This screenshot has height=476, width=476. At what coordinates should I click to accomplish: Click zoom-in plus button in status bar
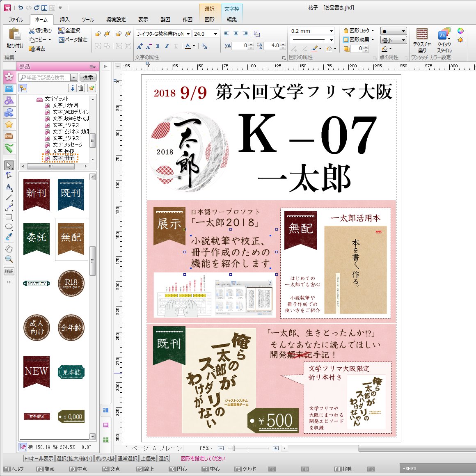pos(276,448)
